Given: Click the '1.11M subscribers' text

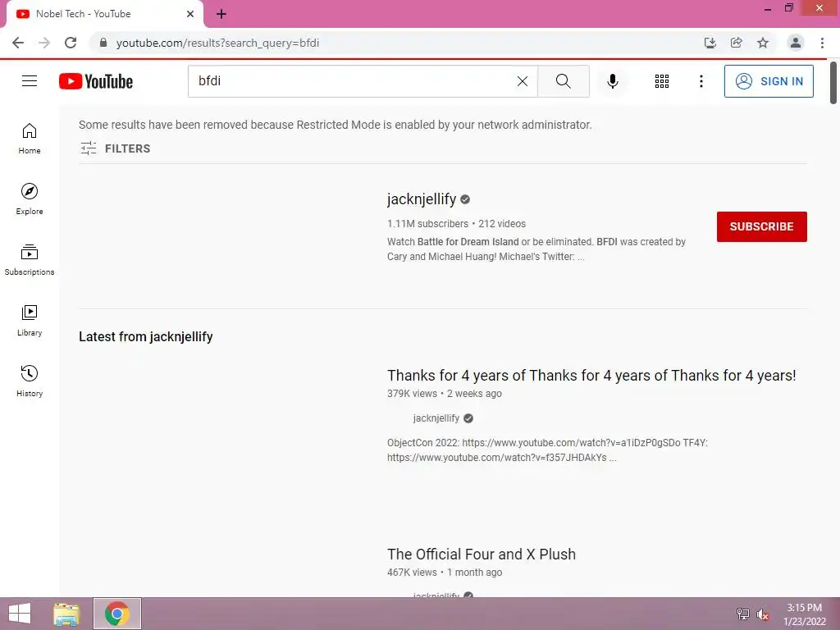Looking at the screenshot, I should pos(427,224).
